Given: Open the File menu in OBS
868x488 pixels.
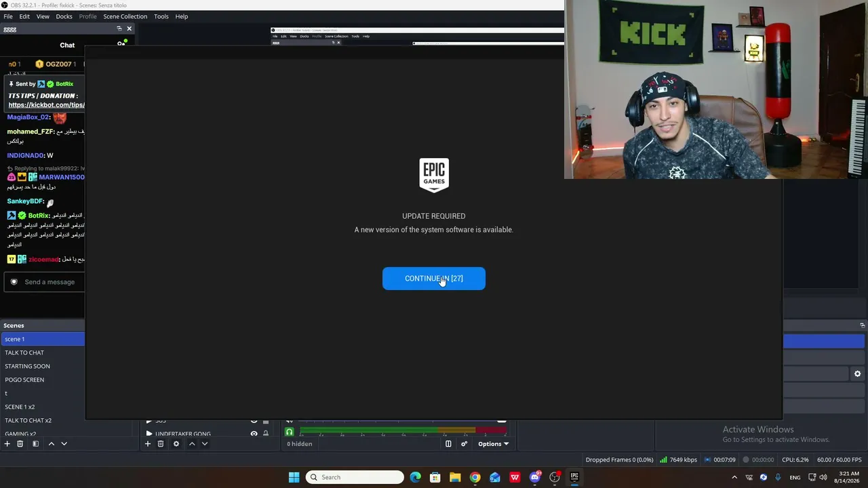Looking at the screenshot, I should 8,16.
